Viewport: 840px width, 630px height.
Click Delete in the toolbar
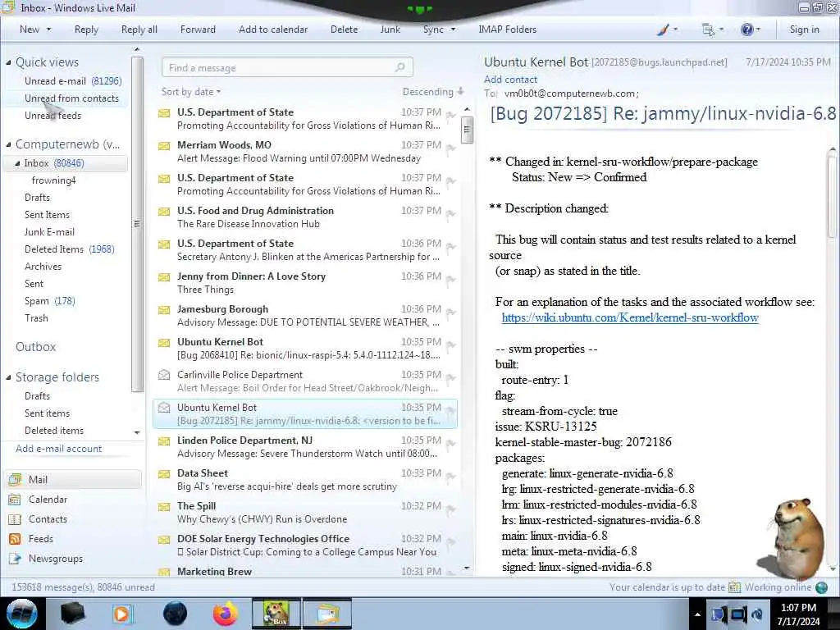344,30
